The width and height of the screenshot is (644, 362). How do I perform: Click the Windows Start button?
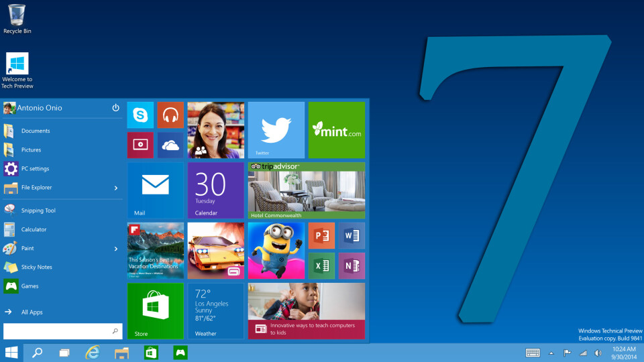pos(11,353)
